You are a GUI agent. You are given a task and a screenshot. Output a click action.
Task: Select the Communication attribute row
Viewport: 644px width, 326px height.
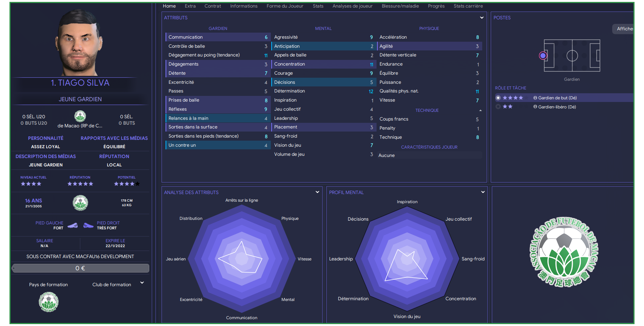tap(218, 37)
